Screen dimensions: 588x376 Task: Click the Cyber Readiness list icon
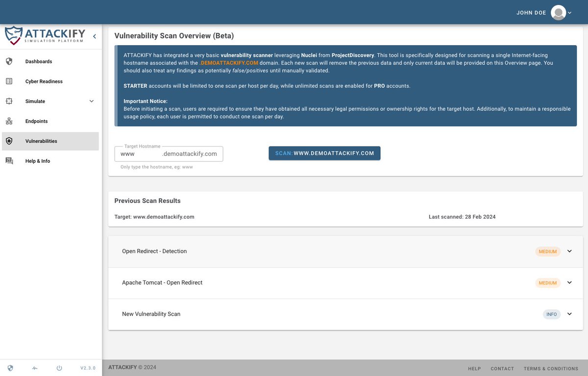(9, 81)
